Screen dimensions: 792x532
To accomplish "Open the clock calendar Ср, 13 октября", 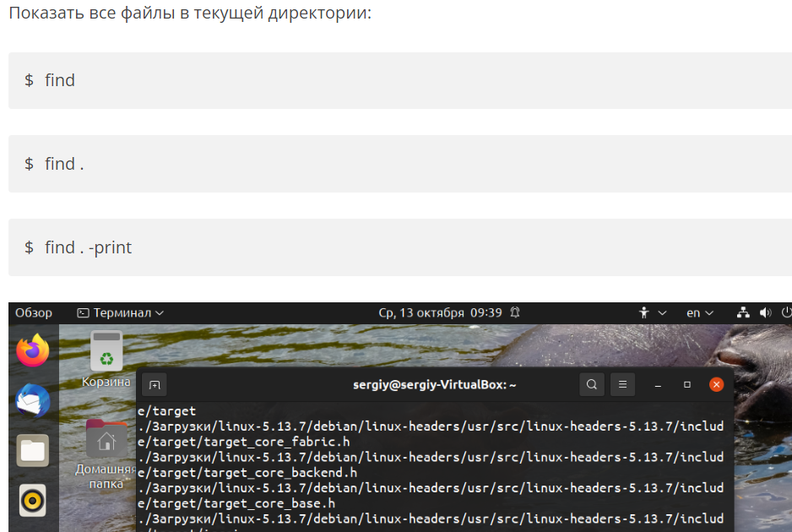I will 440,312.
